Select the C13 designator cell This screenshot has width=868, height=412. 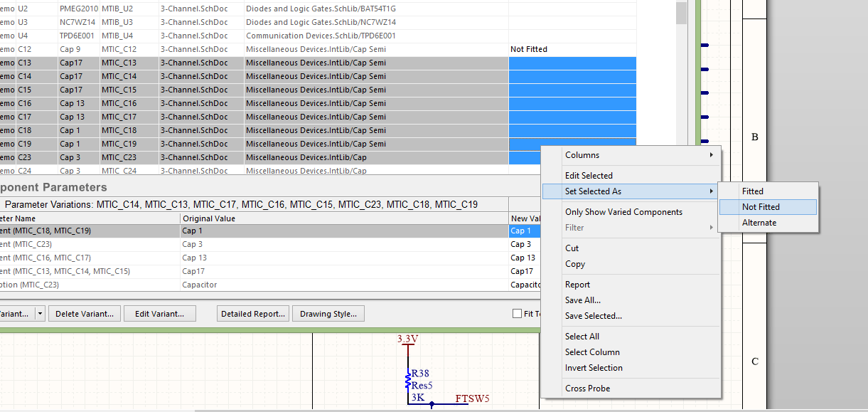point(36,63)
